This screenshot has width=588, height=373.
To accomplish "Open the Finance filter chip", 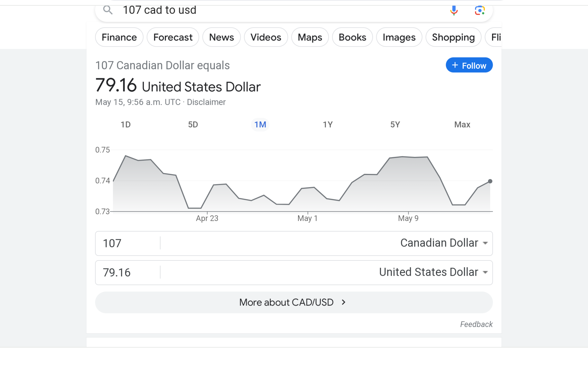I will 119,37.
